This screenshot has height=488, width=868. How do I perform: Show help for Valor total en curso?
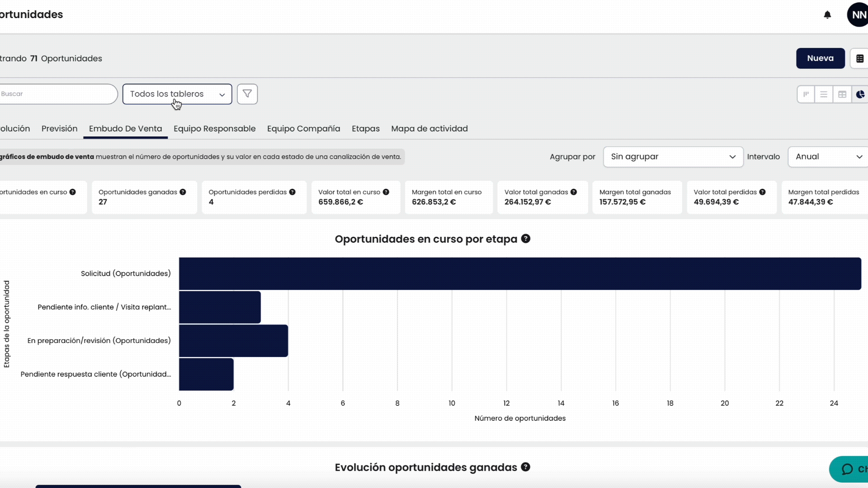[x=386, y=192]
